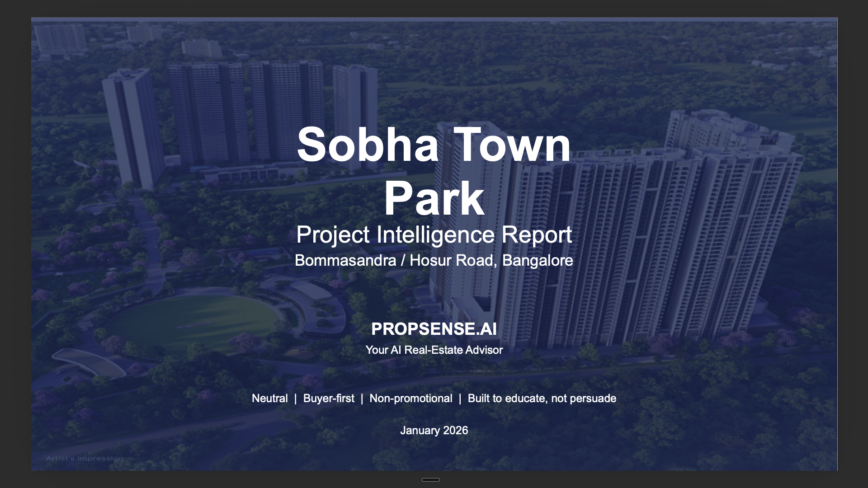Click the word 'Park' in the title

click(x=434, y=198)
